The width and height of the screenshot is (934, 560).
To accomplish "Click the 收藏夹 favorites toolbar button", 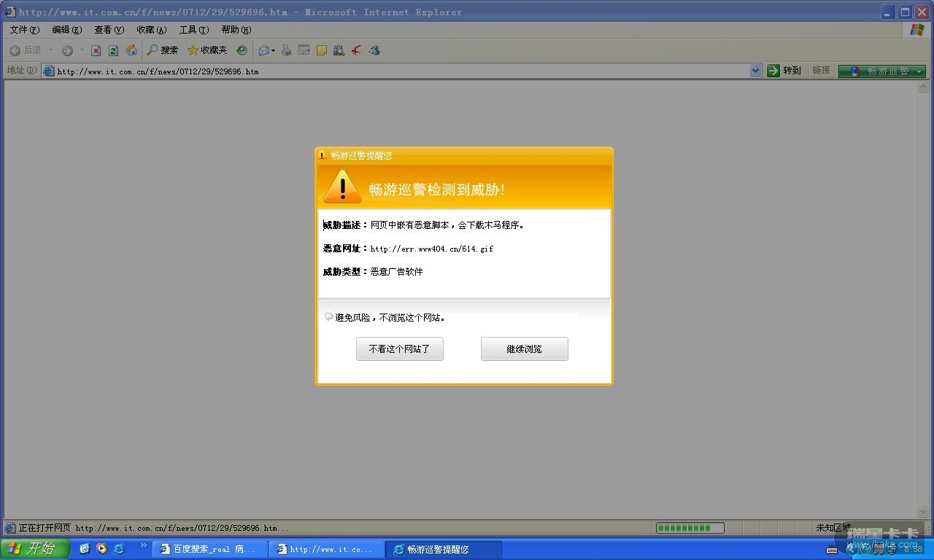I will [207, 50].
